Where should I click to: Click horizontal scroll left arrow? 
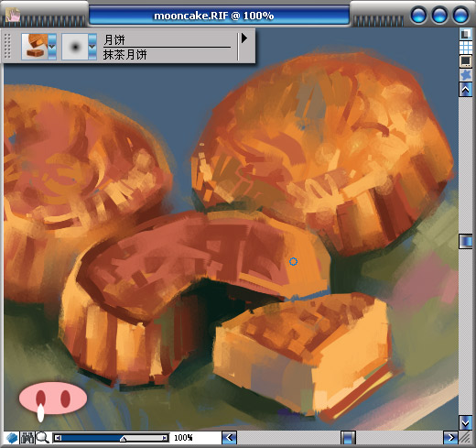(x=229, y=438)
